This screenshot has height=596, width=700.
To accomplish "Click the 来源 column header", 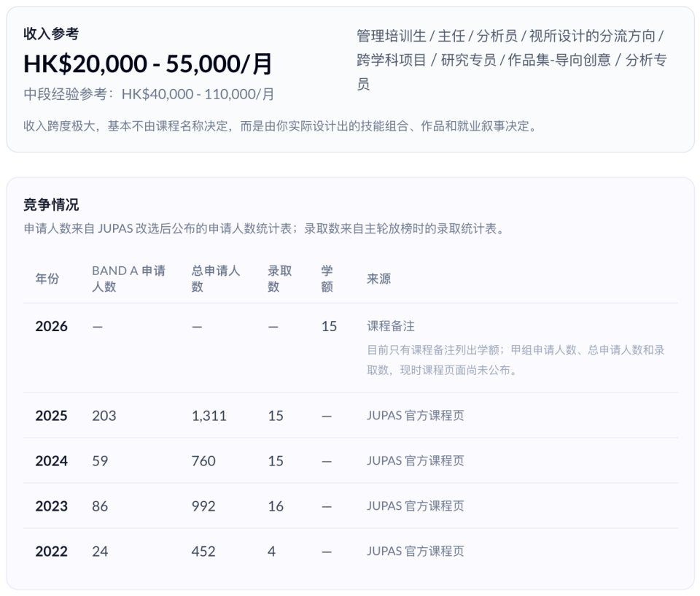I will (x=378, y=279).
